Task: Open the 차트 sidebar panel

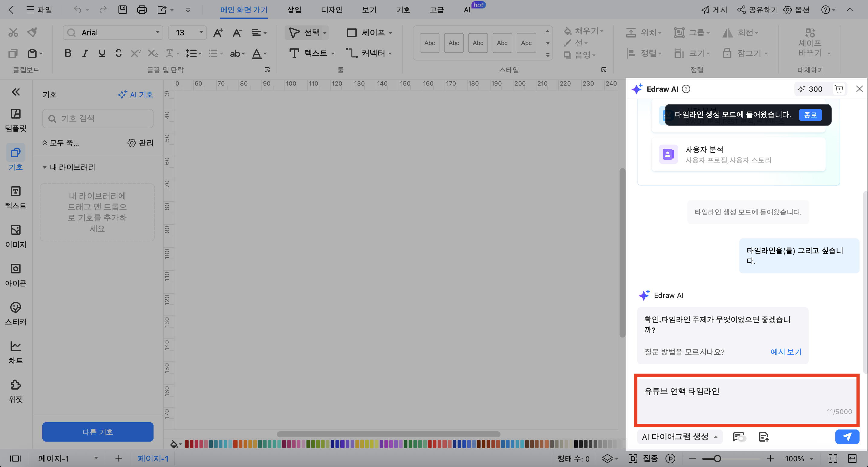Action: coord(15,353)
